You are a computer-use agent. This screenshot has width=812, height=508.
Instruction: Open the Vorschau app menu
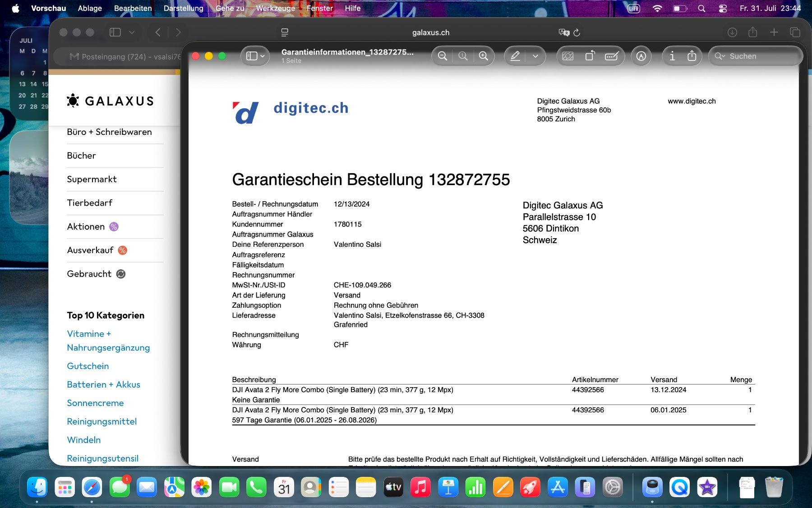point(48,8)
